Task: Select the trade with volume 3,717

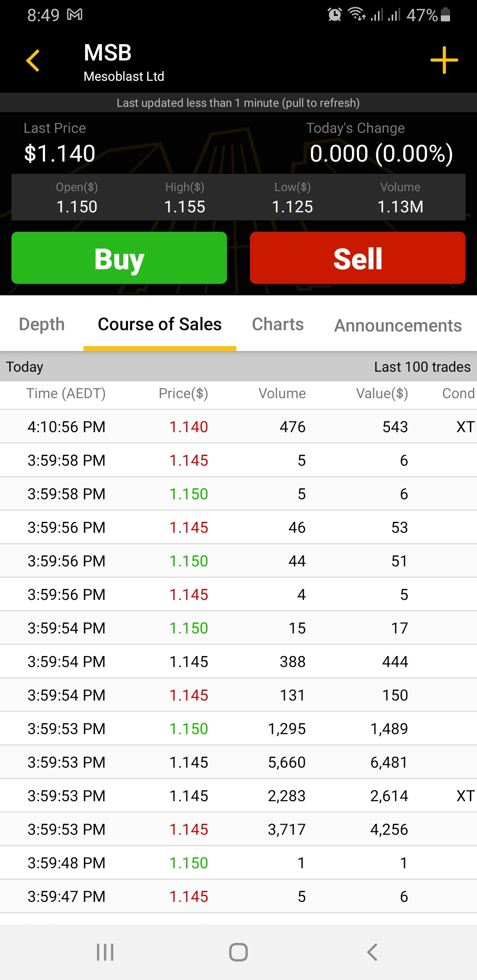Action: (238, 829)
